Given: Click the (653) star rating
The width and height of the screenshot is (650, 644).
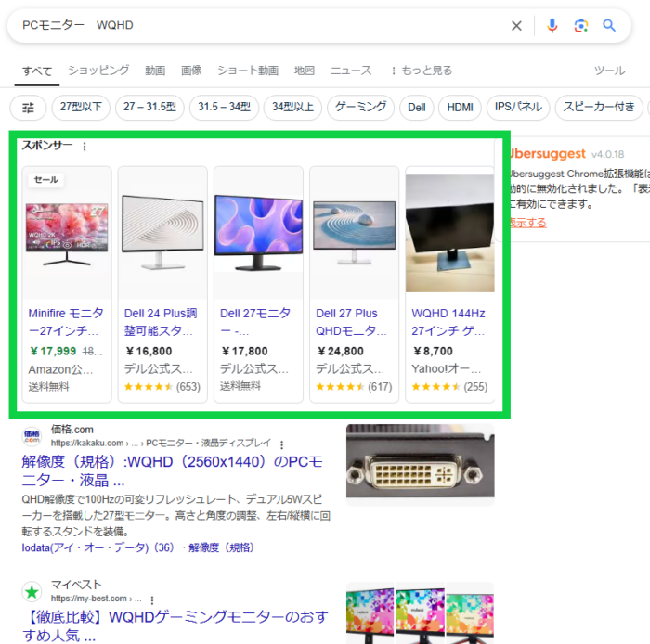Looking at the screenshot, I should click(162, 387).
